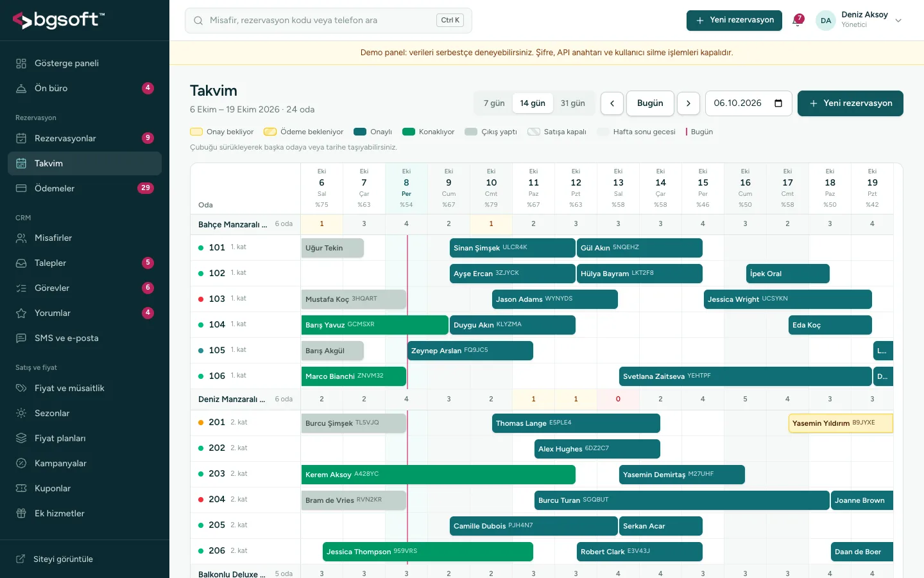This screenshot has width=924, height=578.
Task: Go to the next date range arrow
Action: tap(689, 103)
